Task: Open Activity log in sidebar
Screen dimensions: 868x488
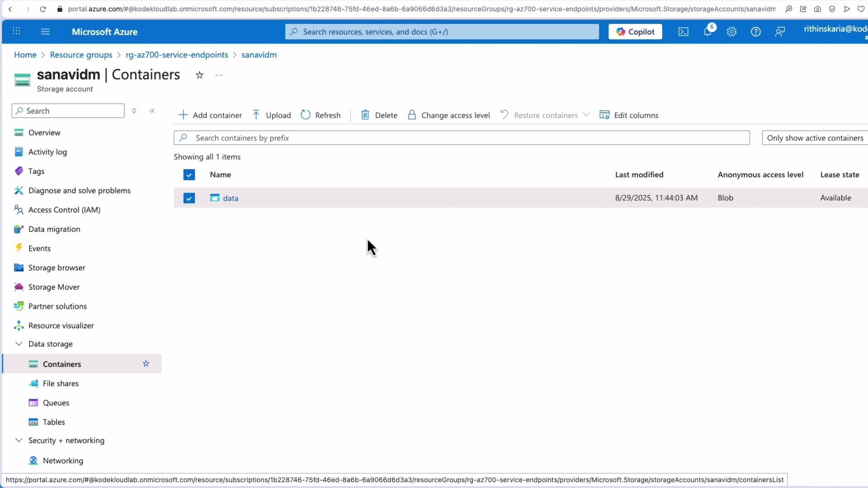Action: click(x=47, y=152)
